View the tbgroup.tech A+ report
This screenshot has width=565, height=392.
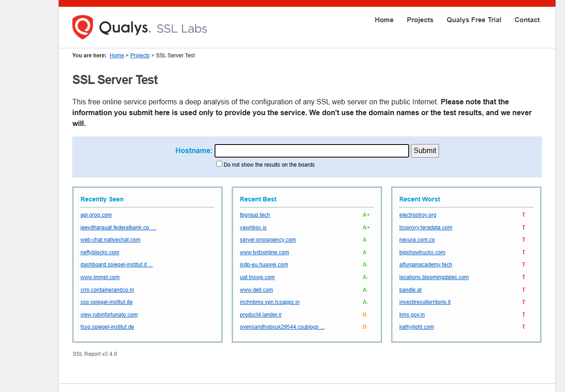[255, 215]
